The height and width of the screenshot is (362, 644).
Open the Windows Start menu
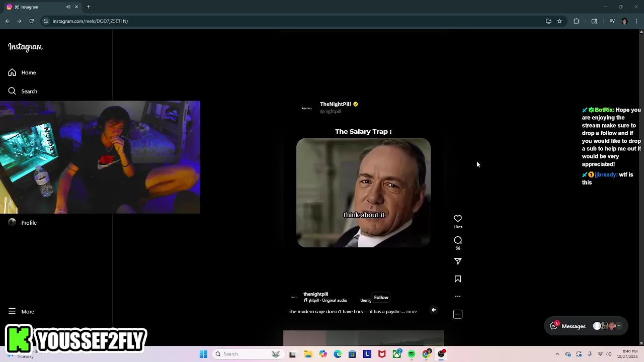point(203,354)
